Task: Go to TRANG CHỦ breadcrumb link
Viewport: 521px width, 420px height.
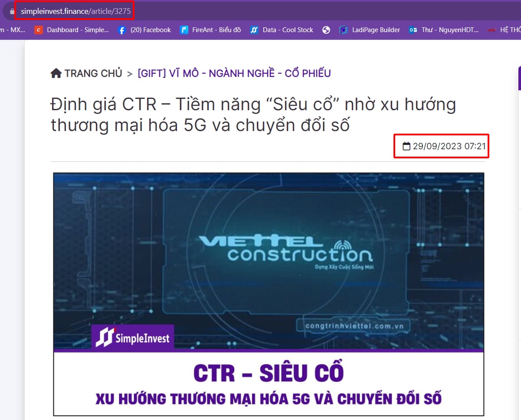Action: pyautogui.click(x=93, y=73)
